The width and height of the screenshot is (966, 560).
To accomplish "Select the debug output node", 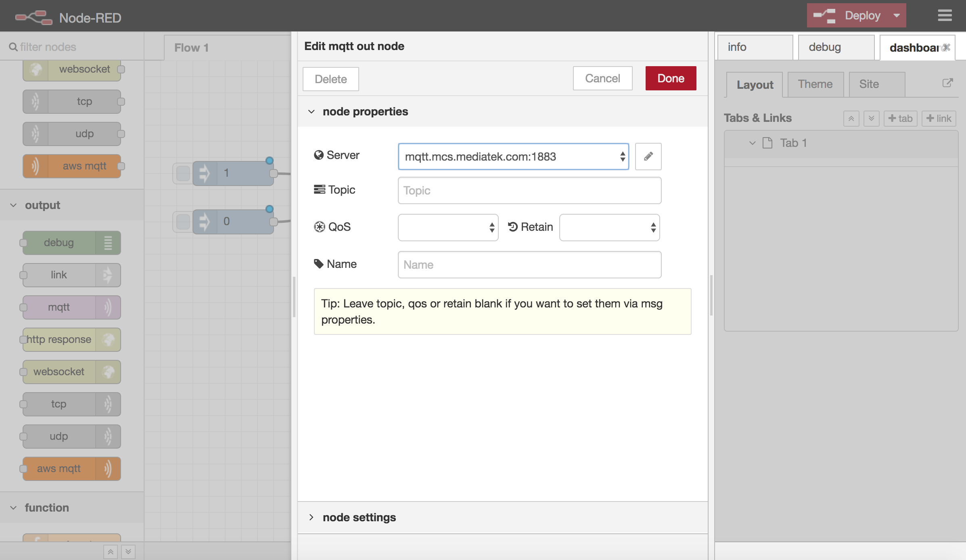I will (x=72, y=243).
